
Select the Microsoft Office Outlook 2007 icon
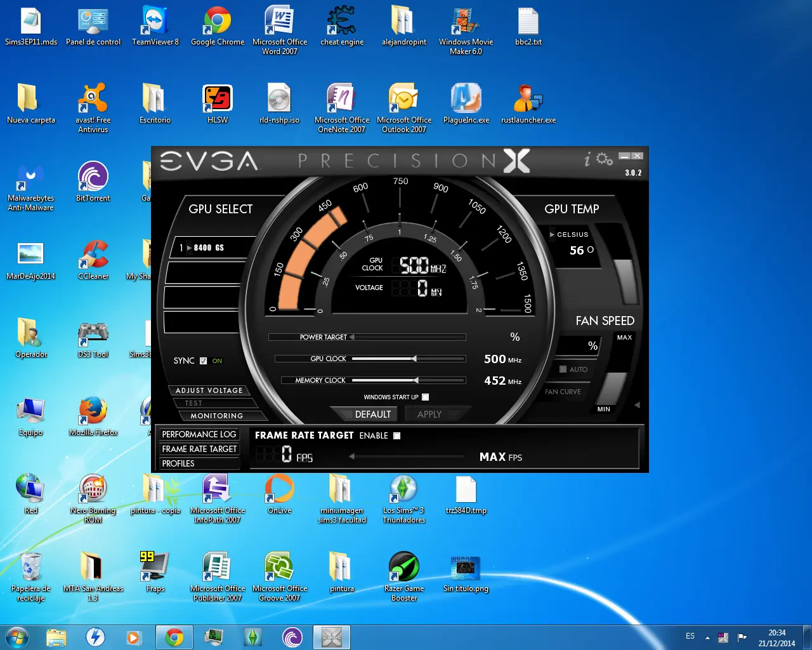[x=404, y=109]
